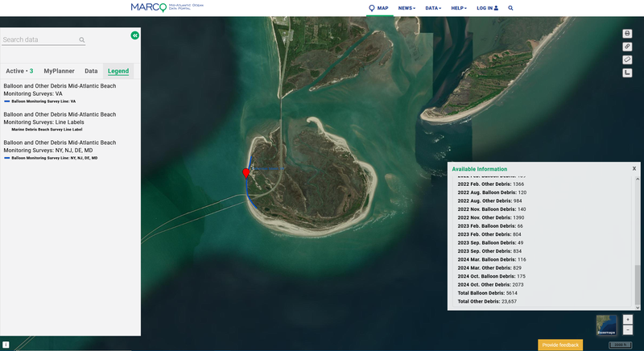Screen dimensions: 644x351
Task: Click '2023 Sep. Balloon Debris: 49' row
Action: (490, 242)
